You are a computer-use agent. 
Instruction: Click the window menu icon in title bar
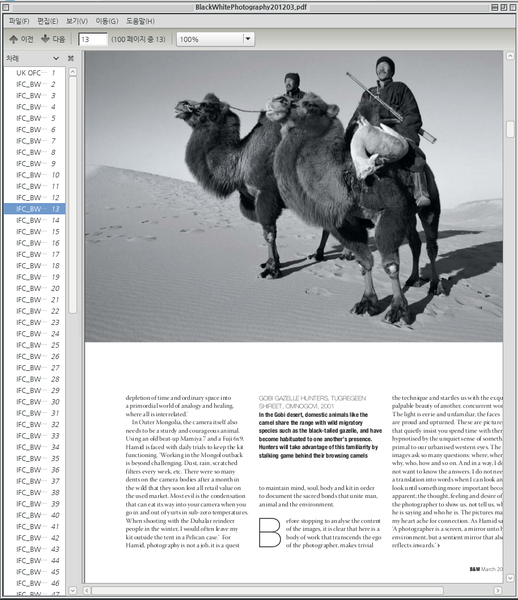(x=5, y=7)
